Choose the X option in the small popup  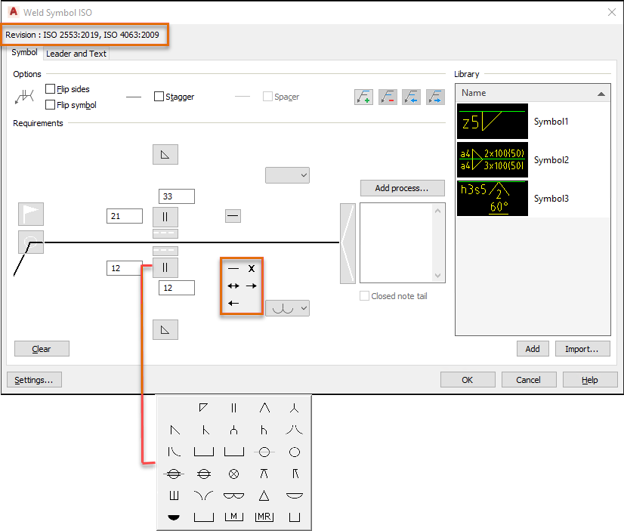coord(252,269)
